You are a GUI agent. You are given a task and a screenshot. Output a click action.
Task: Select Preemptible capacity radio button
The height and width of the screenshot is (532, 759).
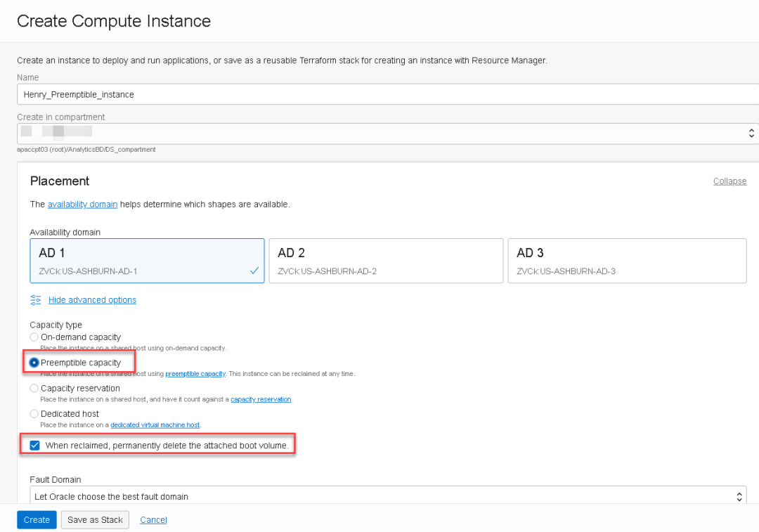point(34,363)
